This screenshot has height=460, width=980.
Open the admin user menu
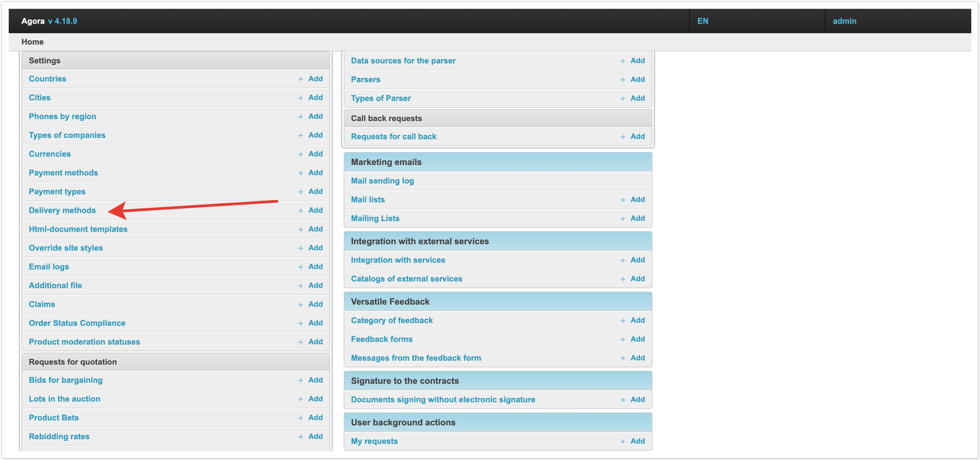[x=844, y=21]
